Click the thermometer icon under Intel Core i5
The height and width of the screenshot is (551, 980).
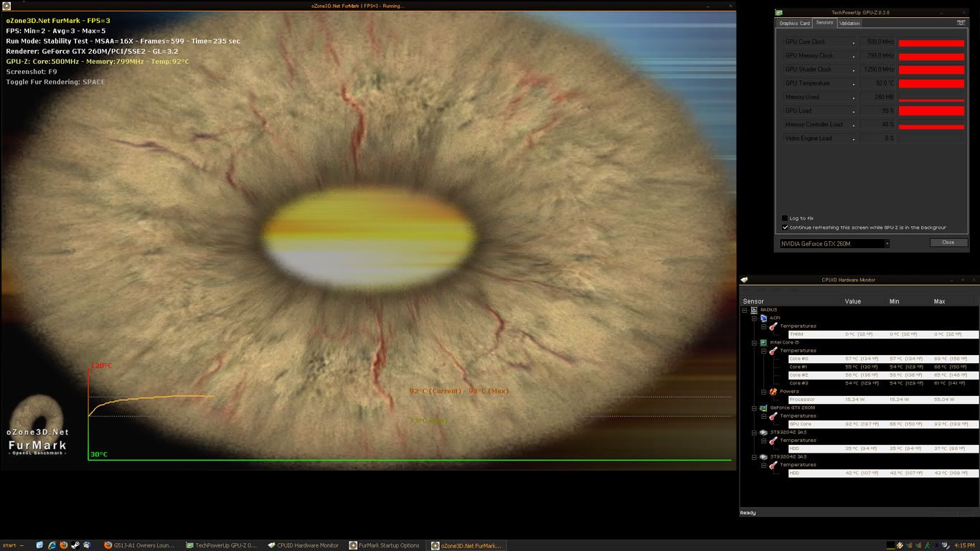[x=773, y=351]
